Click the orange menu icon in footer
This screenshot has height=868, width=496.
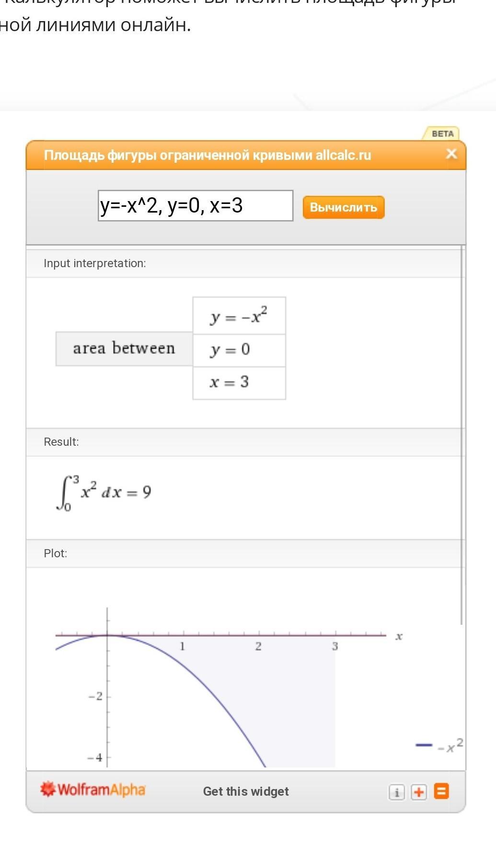click(441, 791)
